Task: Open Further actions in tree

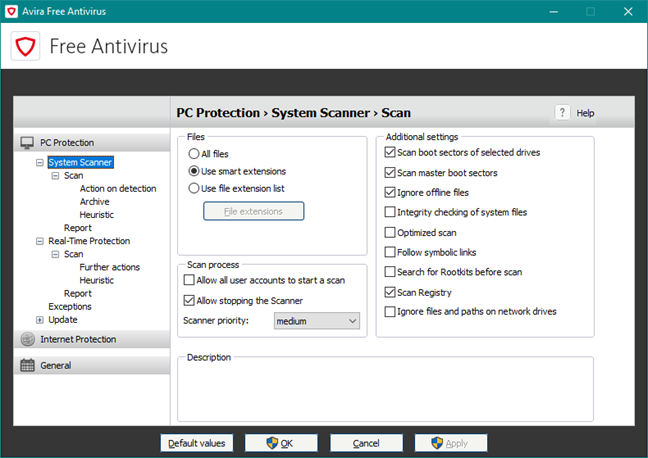Action: click(110, 267)
